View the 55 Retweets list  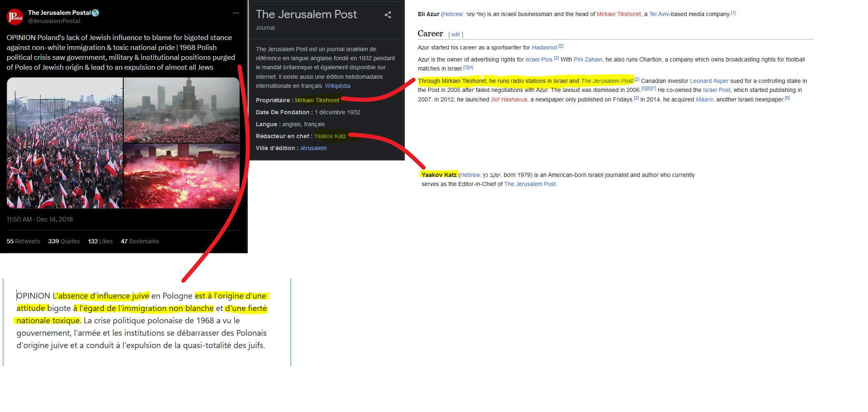pos(23,241)
